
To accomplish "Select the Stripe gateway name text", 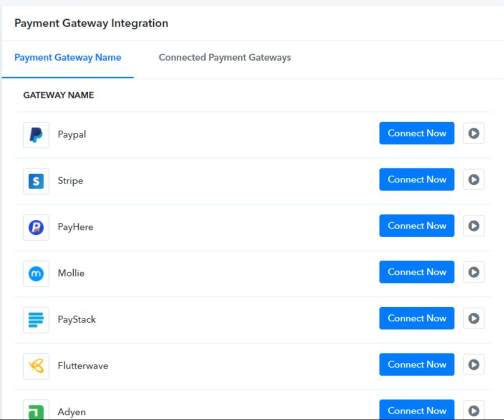I will 71,181.
